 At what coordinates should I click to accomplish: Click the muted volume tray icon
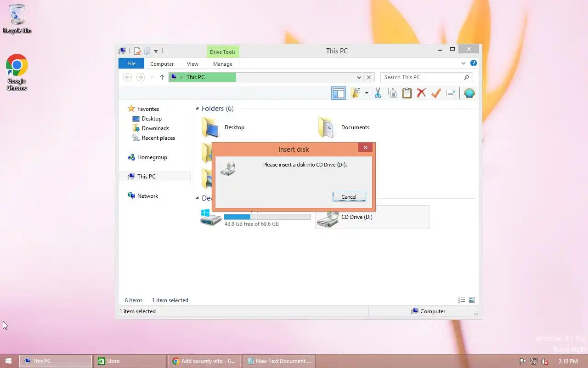pos(545,362)
